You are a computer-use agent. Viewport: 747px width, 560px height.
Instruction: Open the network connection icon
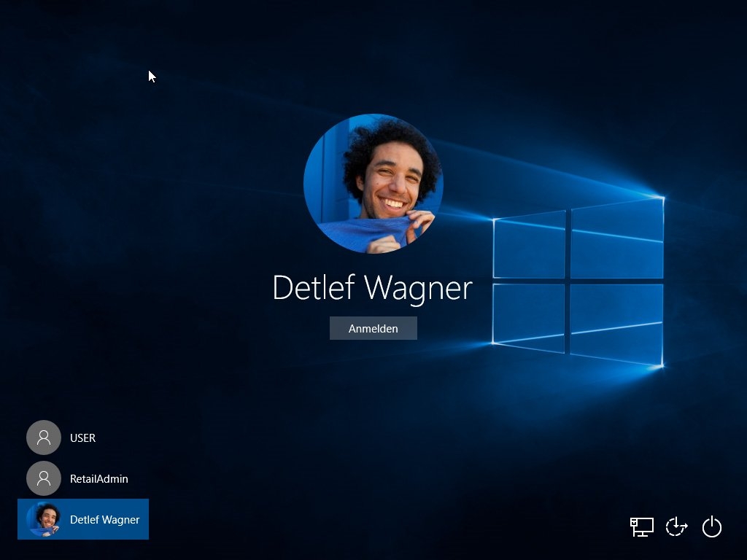coord(641,526)
